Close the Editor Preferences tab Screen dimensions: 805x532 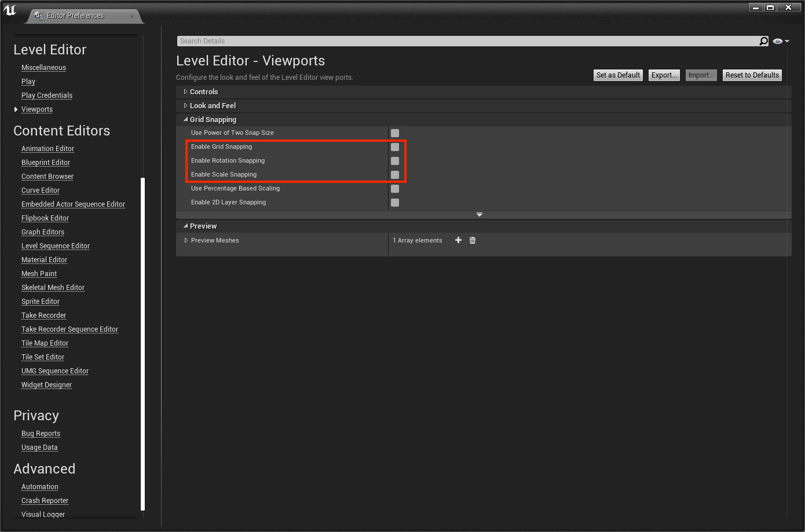(132, 16)
